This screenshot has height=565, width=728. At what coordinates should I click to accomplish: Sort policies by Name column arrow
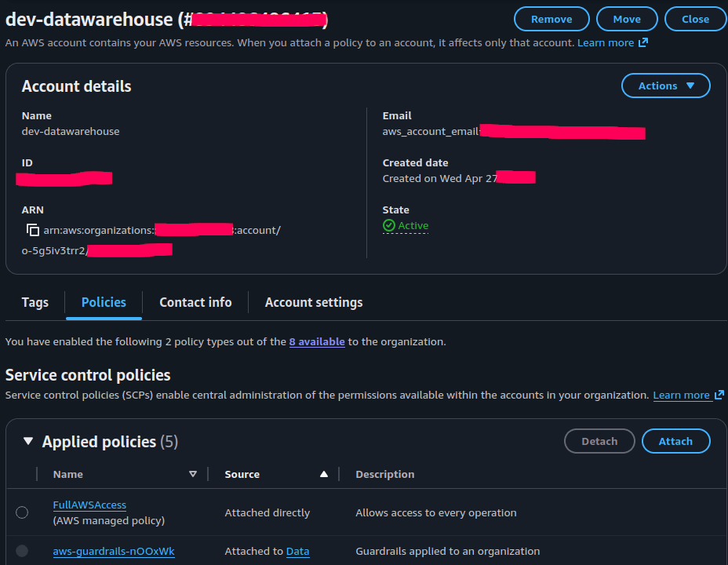pos(193,474)
